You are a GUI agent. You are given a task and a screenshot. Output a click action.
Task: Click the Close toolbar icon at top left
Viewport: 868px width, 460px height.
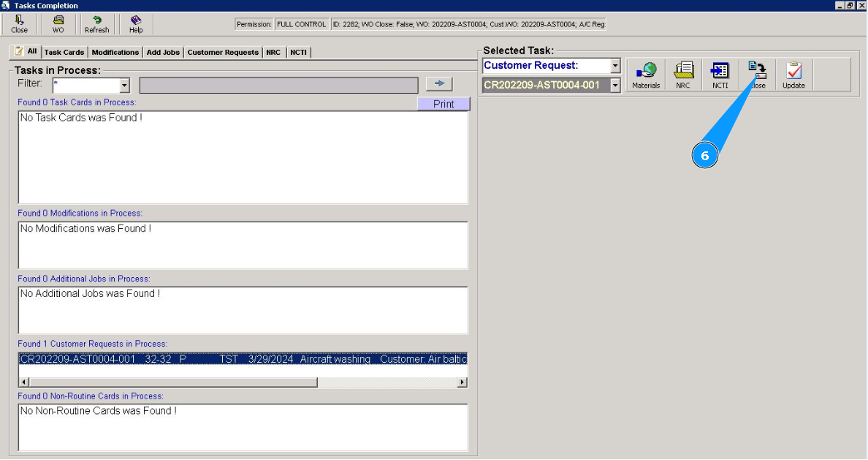(x=20, y=24)
